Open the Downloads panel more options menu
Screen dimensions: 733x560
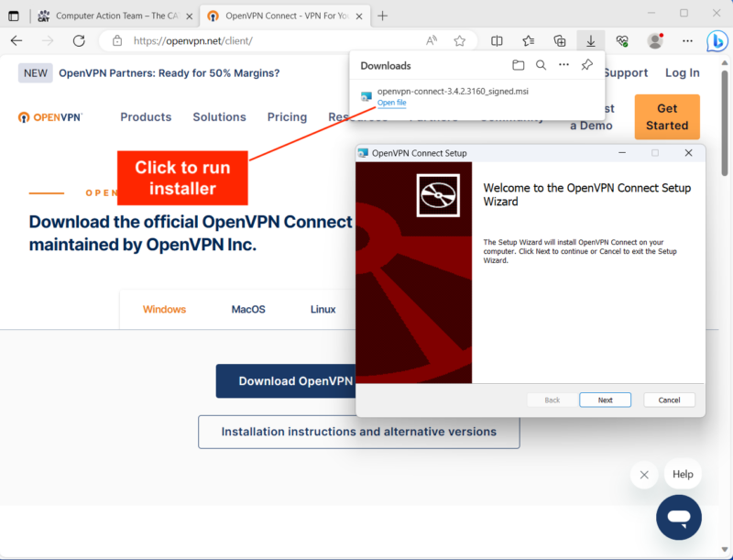pyautogui.click(x=564, y=65)
